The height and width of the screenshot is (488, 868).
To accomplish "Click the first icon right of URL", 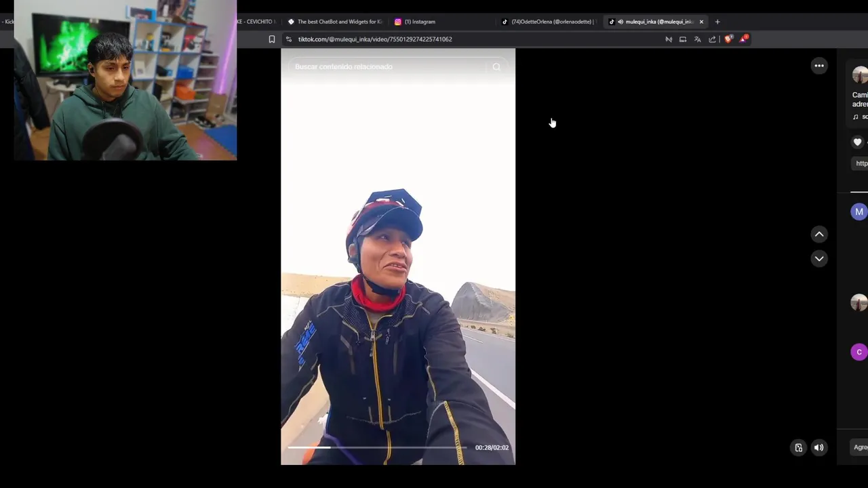I will (669, 39).
